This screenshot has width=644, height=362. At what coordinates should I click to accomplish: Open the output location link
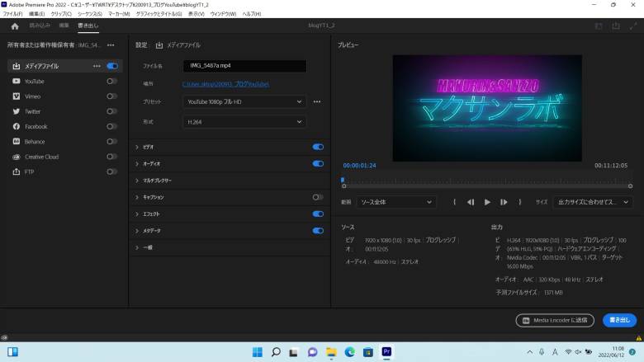(225, 84)
